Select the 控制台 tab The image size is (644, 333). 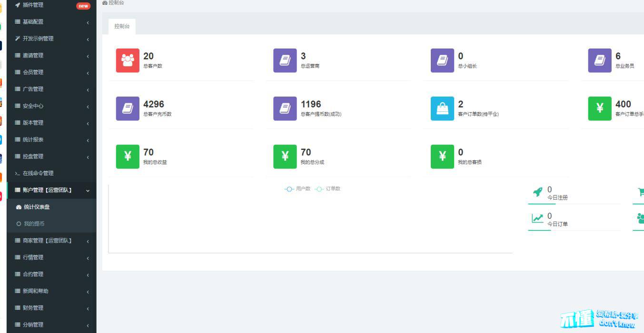122,27
